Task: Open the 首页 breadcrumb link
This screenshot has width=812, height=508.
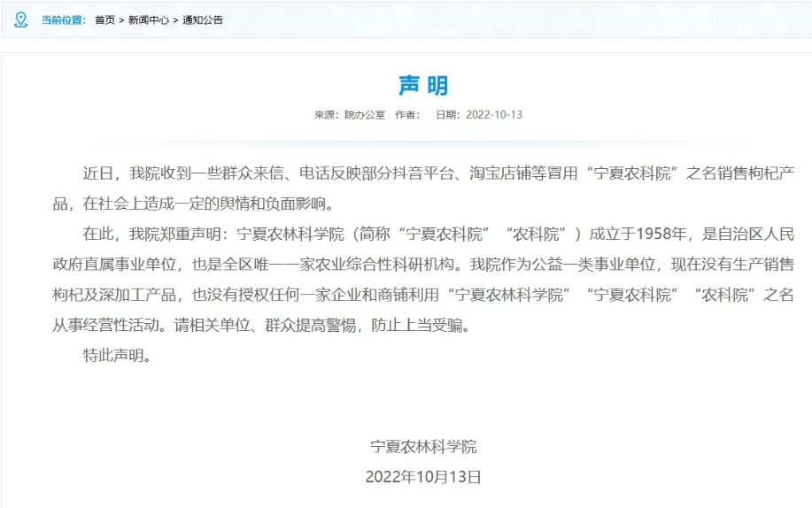Action: click(x=104, y=20)
